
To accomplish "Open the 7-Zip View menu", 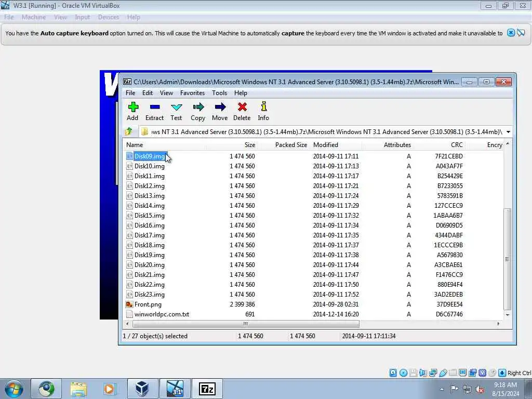I will pos(166,92).
